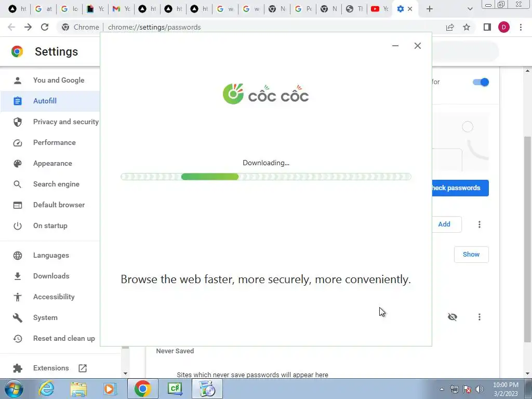Reload the current page

45,27
